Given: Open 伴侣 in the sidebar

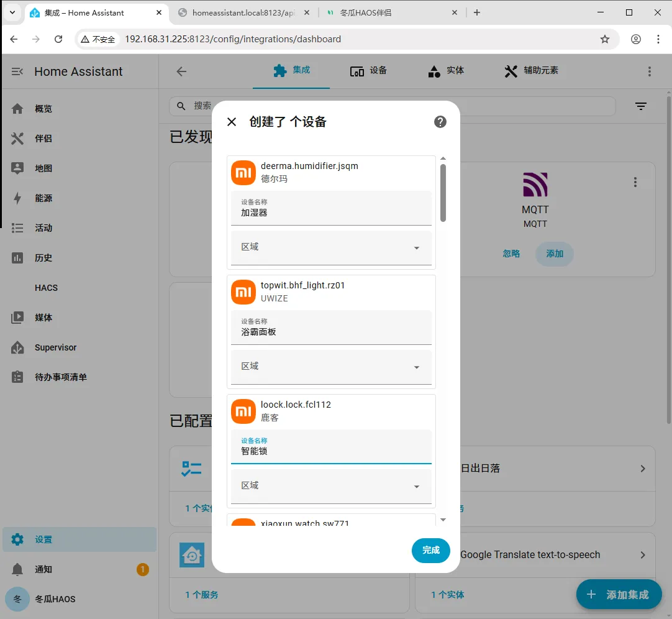Looking at the screenshot, I should point(79,139).
